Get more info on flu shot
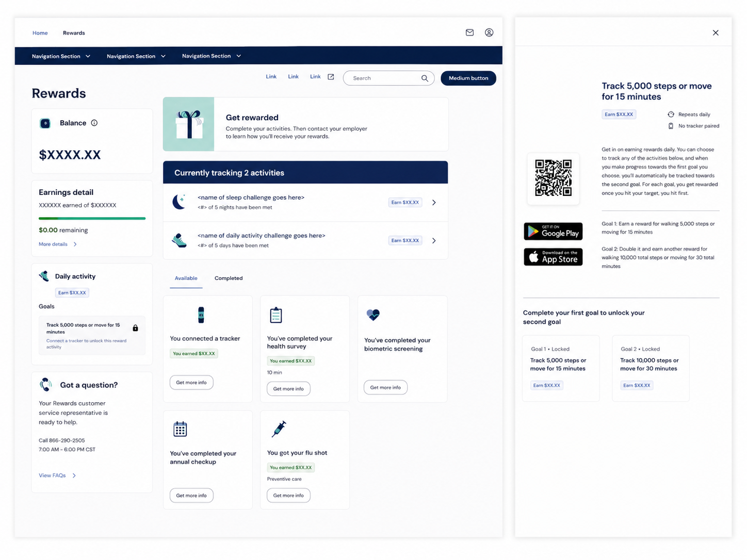This screenshot has width=747, height=560. 288,496
